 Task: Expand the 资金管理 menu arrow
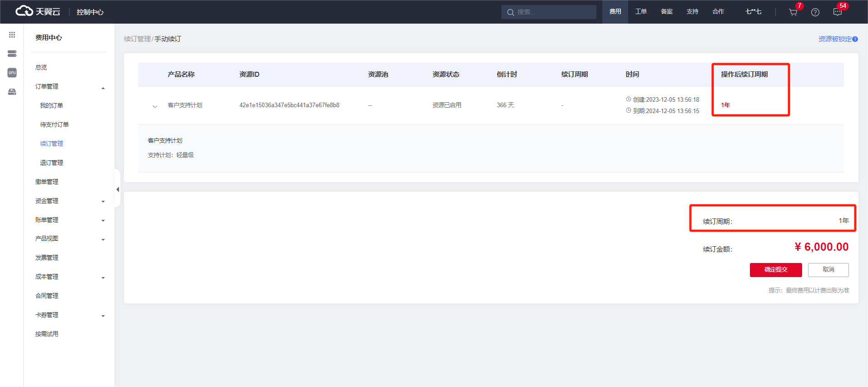(x=103, y=202)
